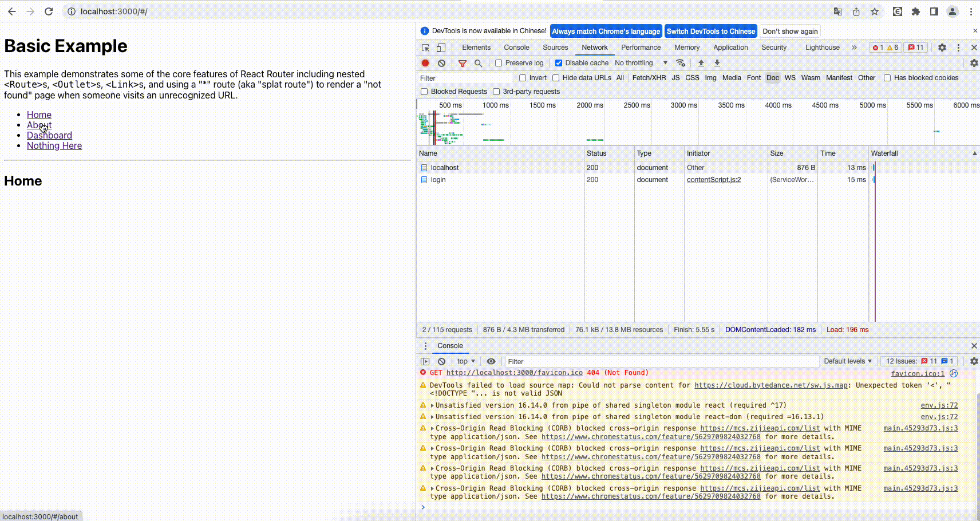980x521 pixels.
Task: Stop recording the network log
Action: click(425, 63)
